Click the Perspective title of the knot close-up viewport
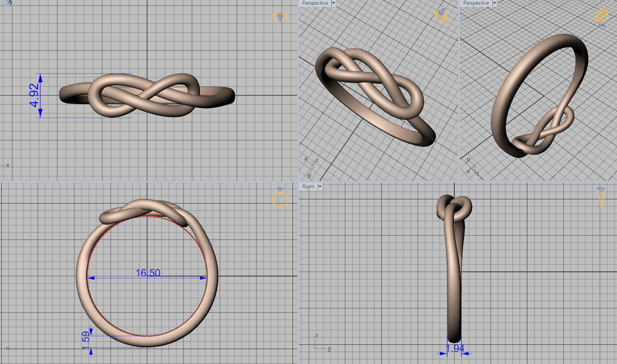Image resolution: width=617 pixels, height=364 pixels. tap(315, 3)
